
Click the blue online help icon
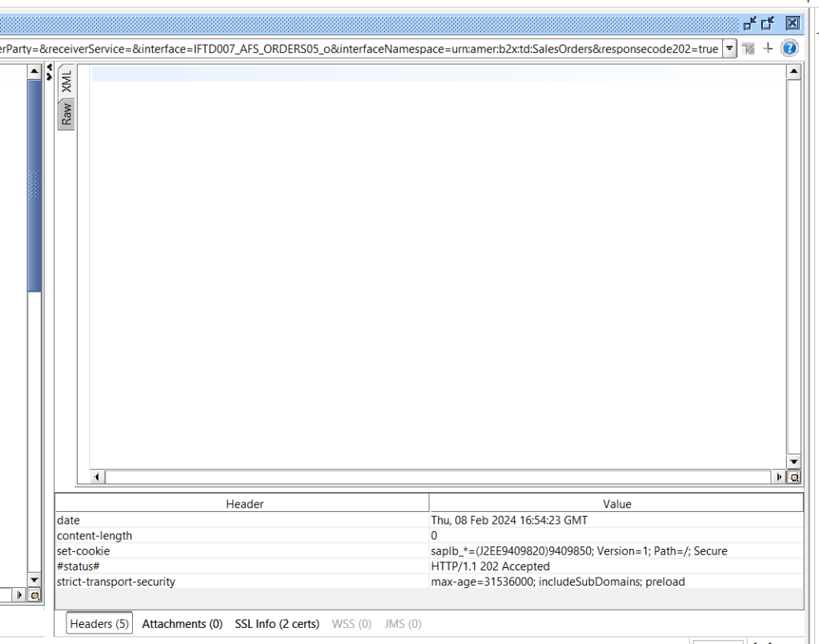[789, 48]
